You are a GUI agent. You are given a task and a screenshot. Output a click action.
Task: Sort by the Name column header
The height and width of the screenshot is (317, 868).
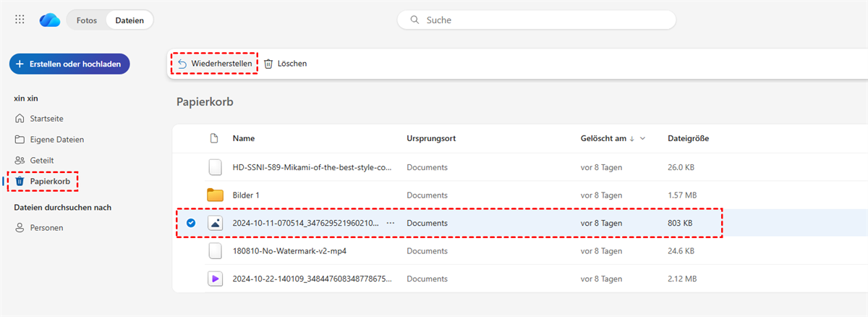243,138
